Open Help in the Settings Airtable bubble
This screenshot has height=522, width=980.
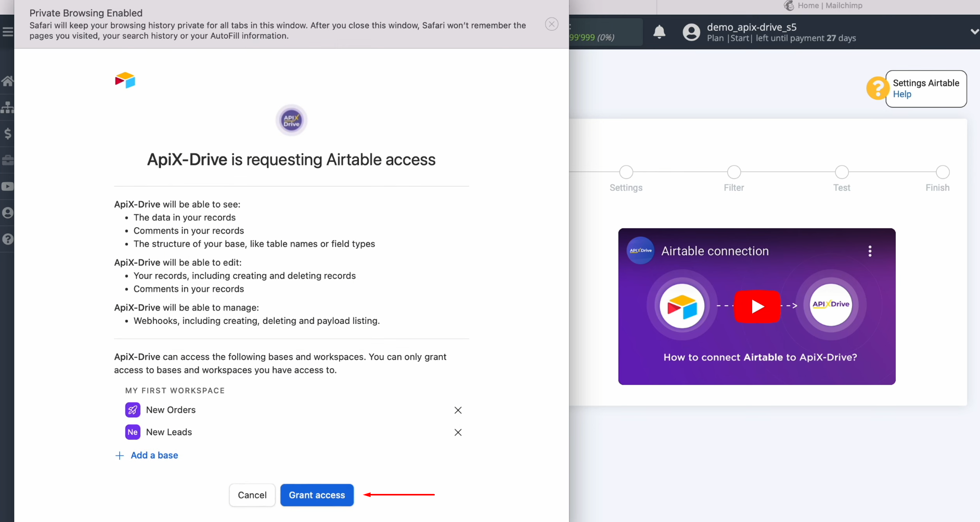(x=902, y=94)
